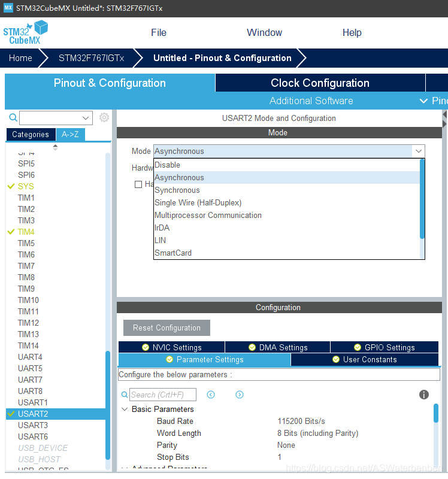Viewport: 448px width, 479px height.
Task: Choose Single Wire (Half-Duplex) mode
Action: 287,202
